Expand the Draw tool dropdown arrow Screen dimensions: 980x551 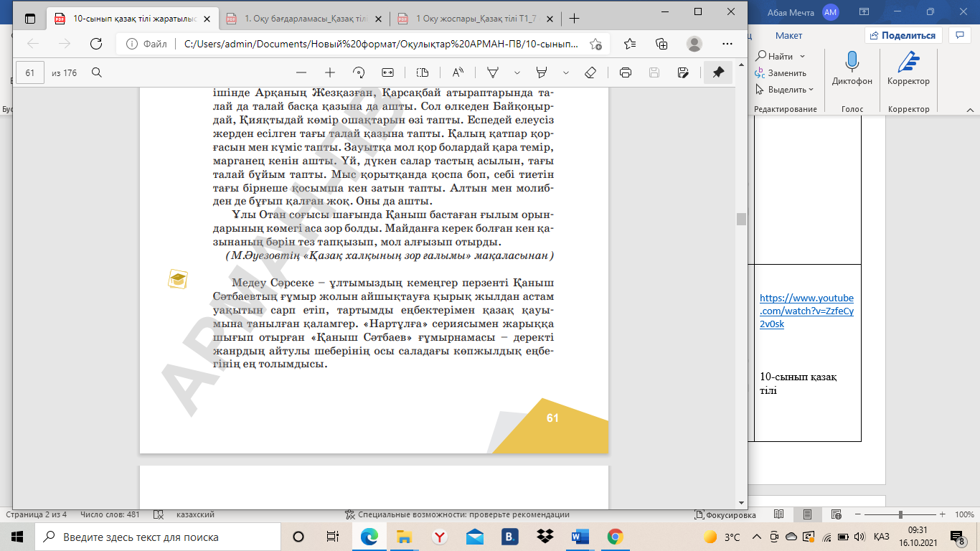click(x=517, y=72)
